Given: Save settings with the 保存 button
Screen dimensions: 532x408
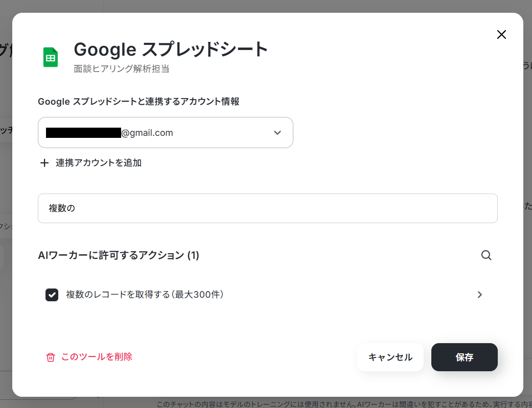Looking at the screenshot, I should click(464, 357).
